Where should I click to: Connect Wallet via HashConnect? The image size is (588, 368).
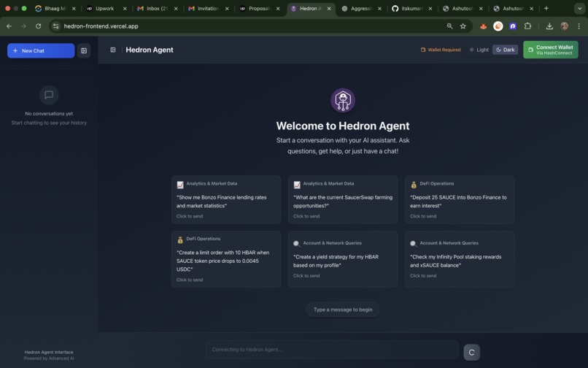[551, 50]
